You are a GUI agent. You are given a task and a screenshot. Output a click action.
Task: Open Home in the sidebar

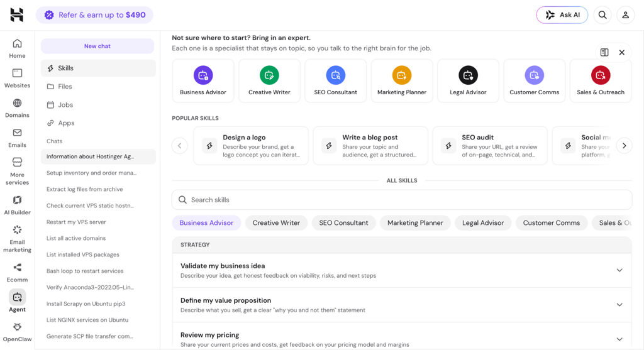17,49
